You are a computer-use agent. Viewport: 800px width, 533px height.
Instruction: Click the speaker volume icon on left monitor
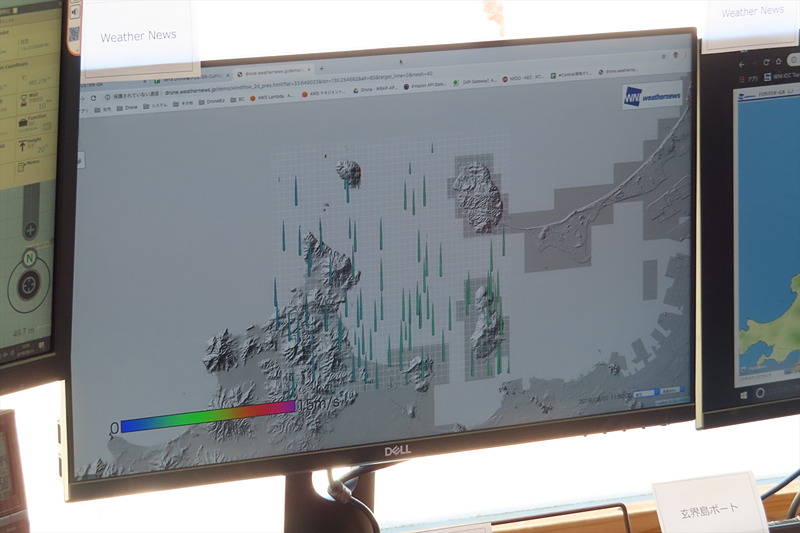click(x=75, y=12)
